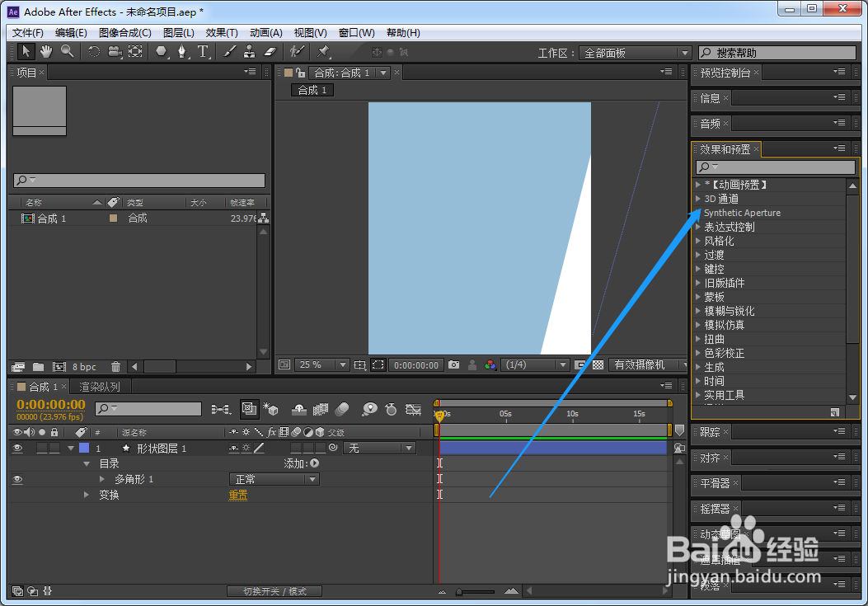
Task: Select the Puppet Pin tool
Action: pyautogui.click(x=323, y=52)
